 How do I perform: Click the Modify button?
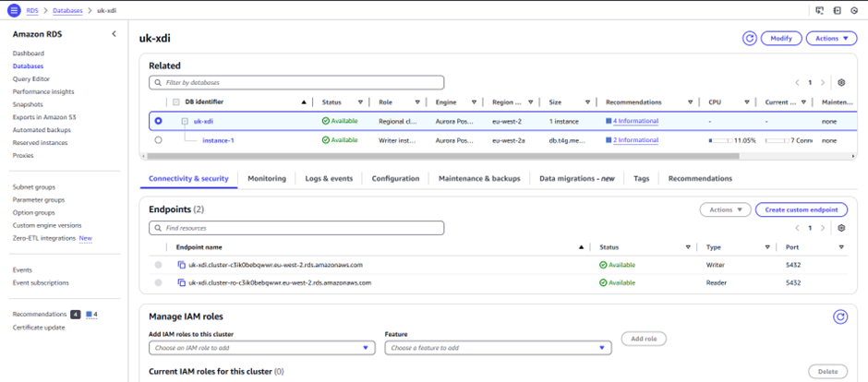781,38
